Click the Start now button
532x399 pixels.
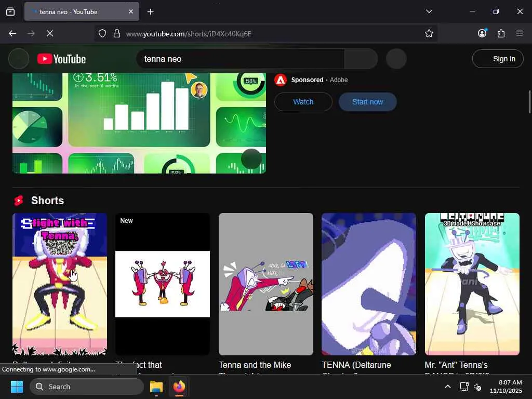(x=367, y=102)
